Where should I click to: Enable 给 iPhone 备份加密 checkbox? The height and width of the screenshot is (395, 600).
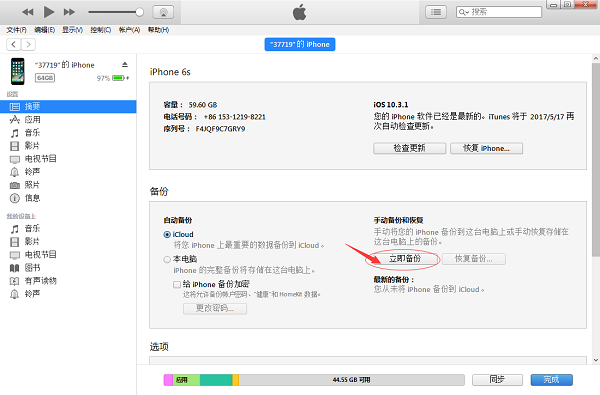tap(177, 284)
